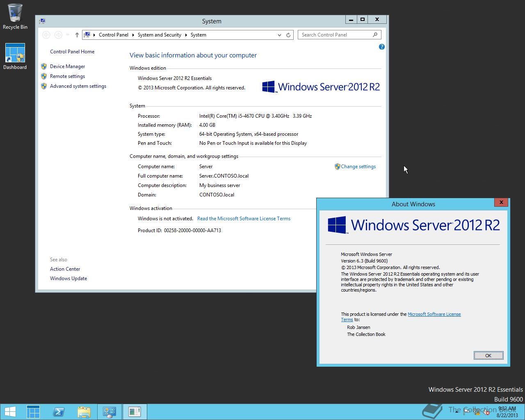The image size is (525, 420).
Task: Minimize the System window
Action: point(351,19)
